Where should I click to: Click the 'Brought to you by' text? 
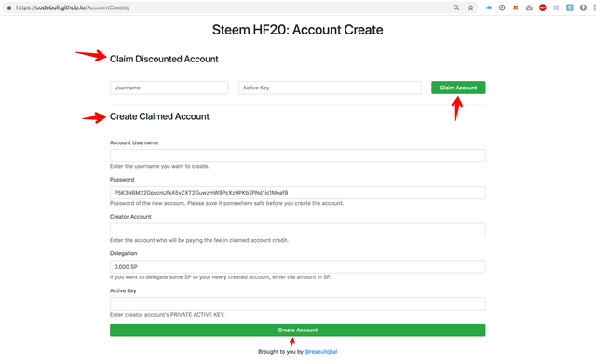[x=280, y=352]
